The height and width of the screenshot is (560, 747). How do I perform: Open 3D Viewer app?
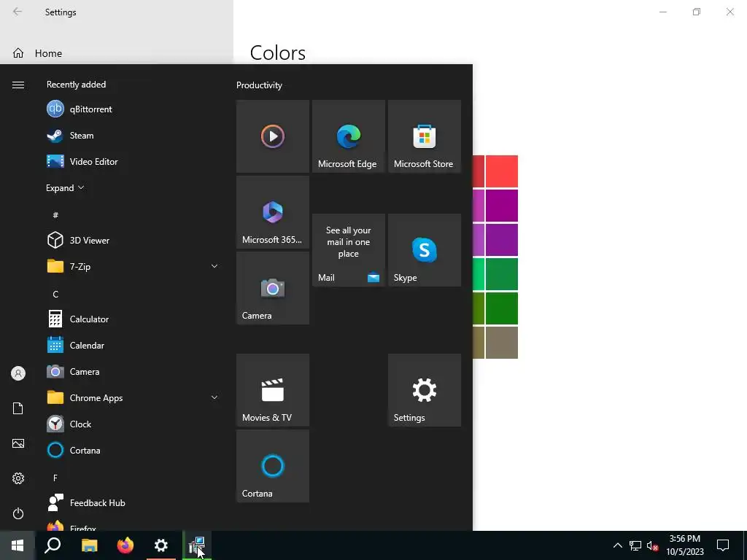tap(133, 241)
